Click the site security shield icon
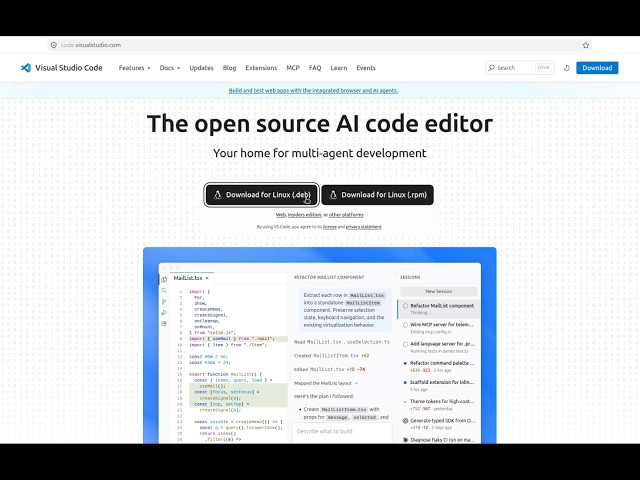 [53, 45]
